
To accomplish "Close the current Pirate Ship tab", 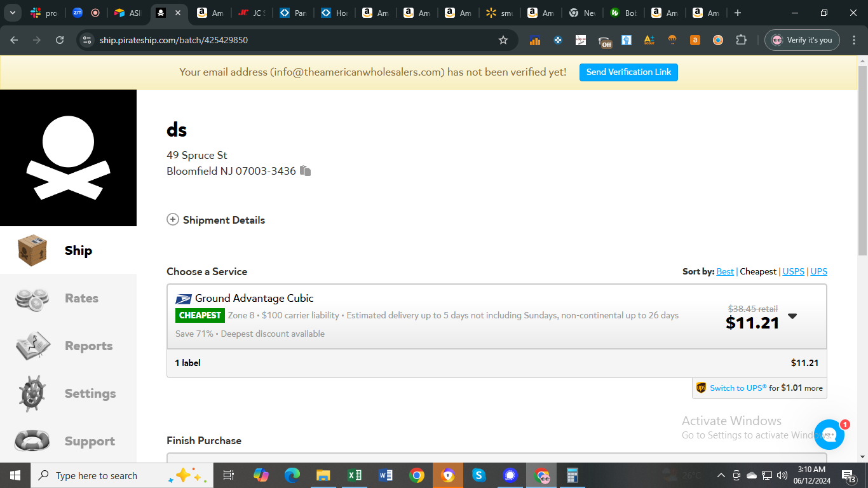I will point(177,13).
